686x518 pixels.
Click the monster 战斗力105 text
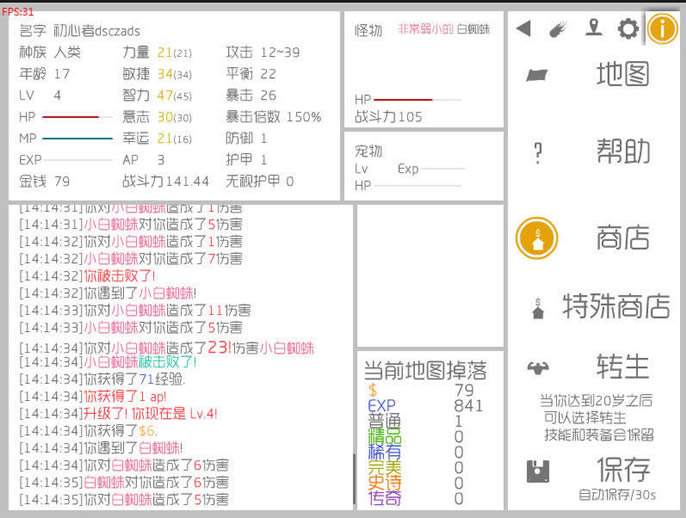pyautogui.click(x=388, y=117)
